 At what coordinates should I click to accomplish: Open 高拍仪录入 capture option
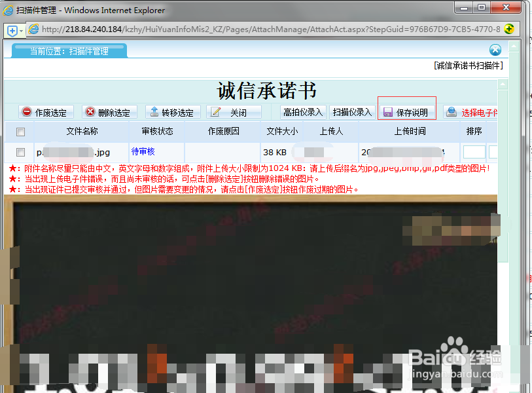point(303,112)
